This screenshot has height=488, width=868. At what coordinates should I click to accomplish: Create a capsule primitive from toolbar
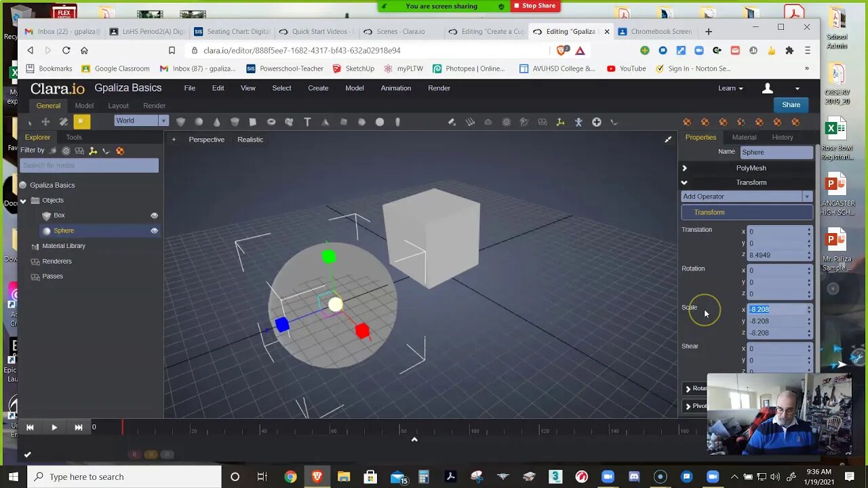[x=398, y=122]
